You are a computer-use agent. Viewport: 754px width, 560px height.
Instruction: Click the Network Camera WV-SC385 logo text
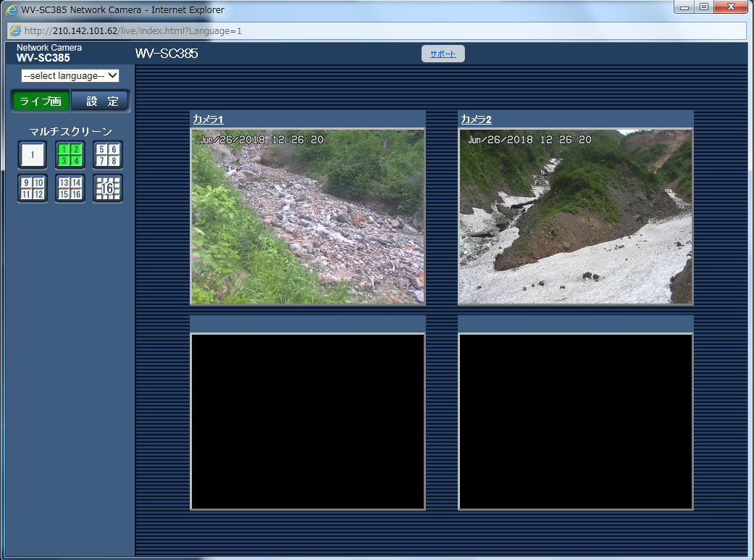coord(49,53)
